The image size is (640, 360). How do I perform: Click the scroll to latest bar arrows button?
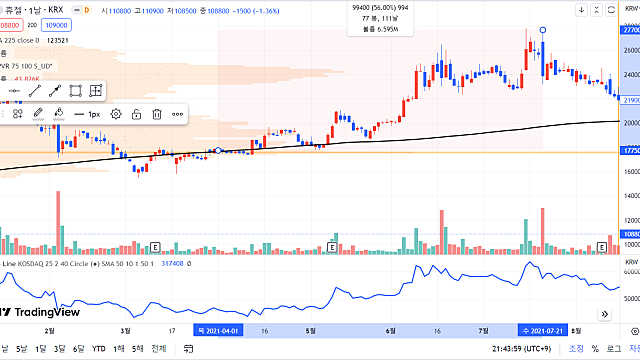604,314
